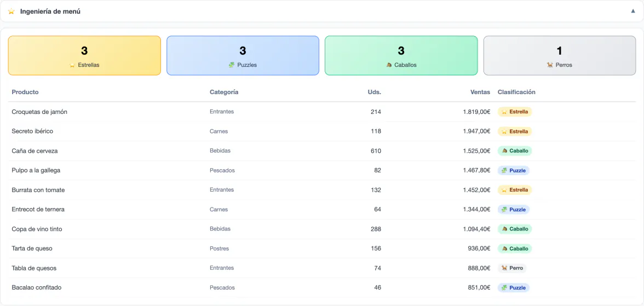
Task: Click the star icon in Estrellas card
Action: (72, 65)
